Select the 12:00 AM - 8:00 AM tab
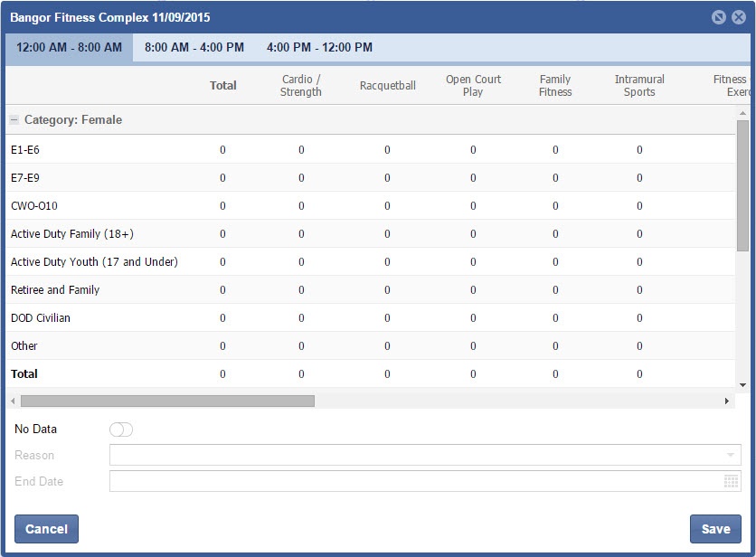756x557 pixels. [69, 48]
